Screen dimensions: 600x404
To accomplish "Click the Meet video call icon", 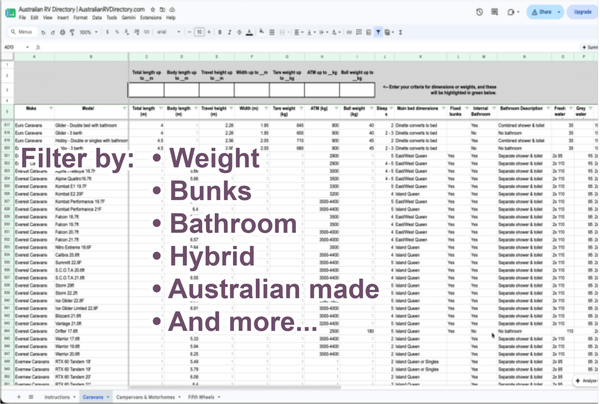I will [x=513, y=12].
